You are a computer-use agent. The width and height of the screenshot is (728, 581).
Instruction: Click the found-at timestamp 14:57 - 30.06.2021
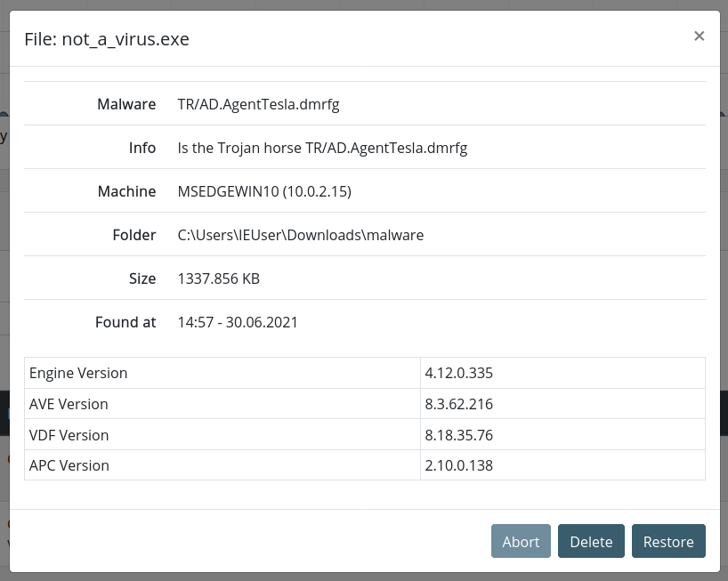(238, 322)
